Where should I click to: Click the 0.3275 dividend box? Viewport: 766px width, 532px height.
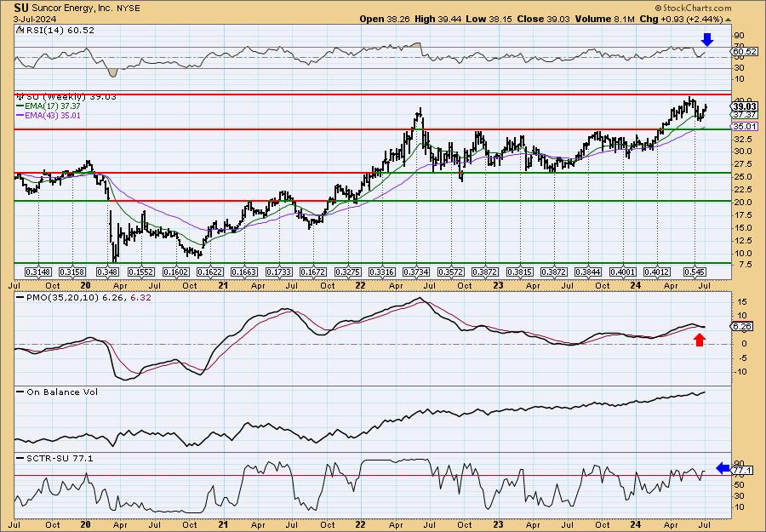tap(348, 272)
